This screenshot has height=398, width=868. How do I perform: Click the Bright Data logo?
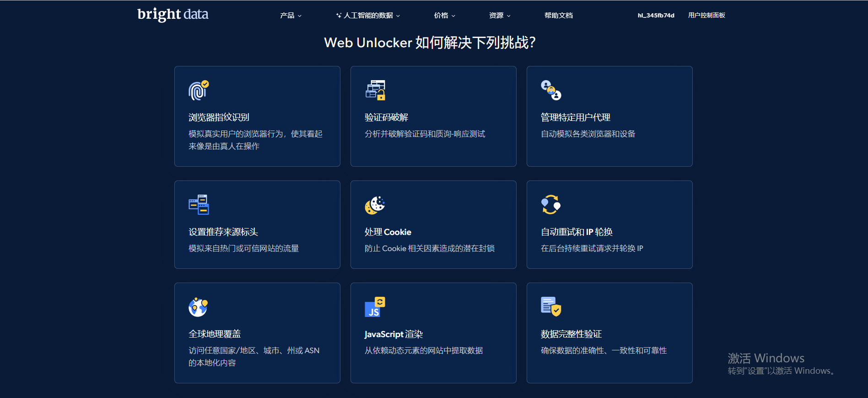(173, 14)
